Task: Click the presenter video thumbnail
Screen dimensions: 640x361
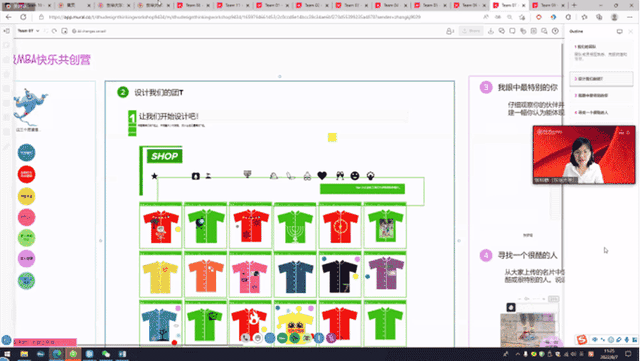Action: (x=584, y=155)
